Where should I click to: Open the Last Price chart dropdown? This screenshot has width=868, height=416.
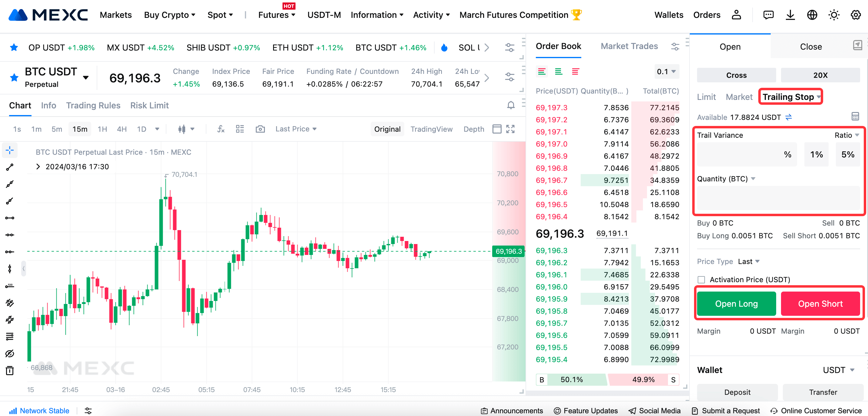point(296,129)
